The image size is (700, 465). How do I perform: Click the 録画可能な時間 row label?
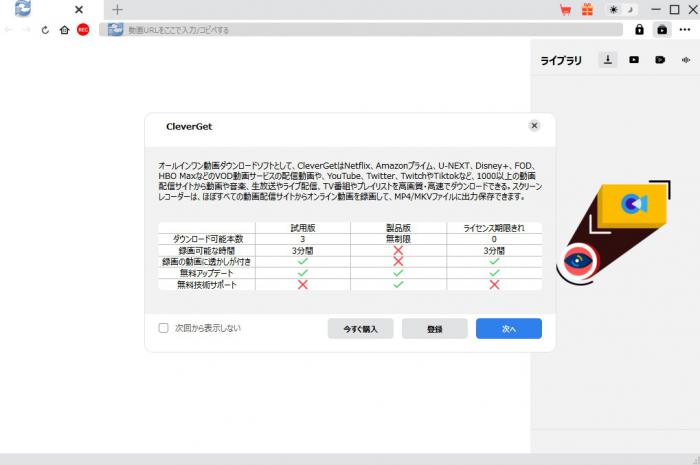207,251
